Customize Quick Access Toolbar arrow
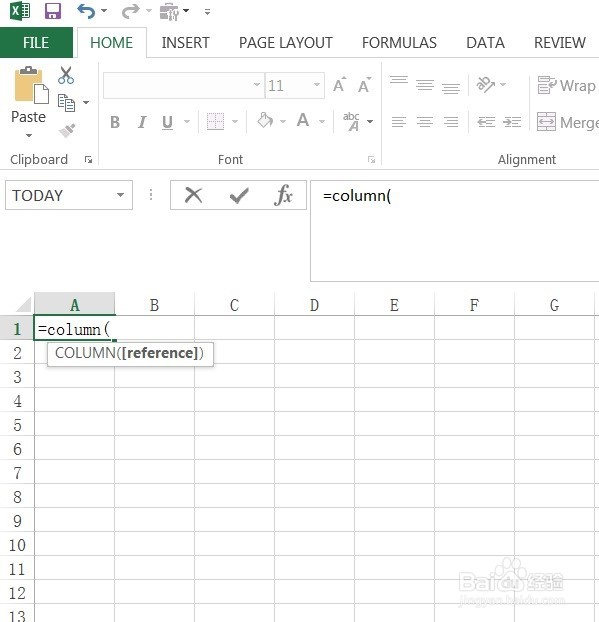 (x=207, y=12)
